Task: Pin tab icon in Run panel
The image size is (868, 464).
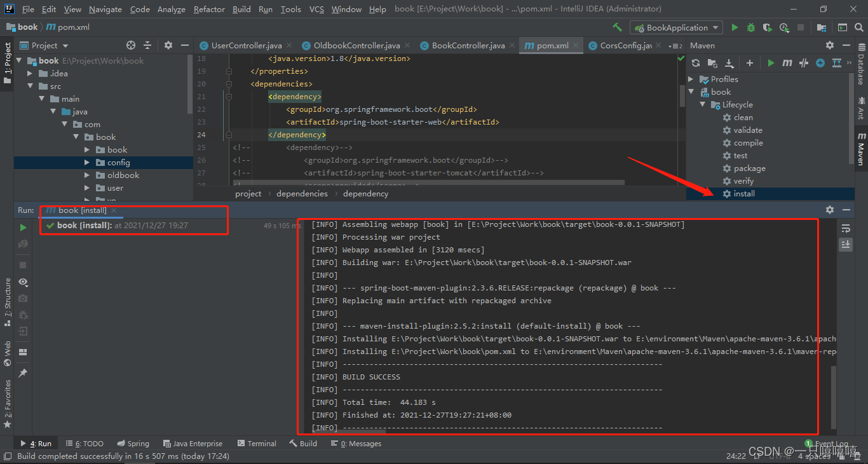Action: [23, 373]
